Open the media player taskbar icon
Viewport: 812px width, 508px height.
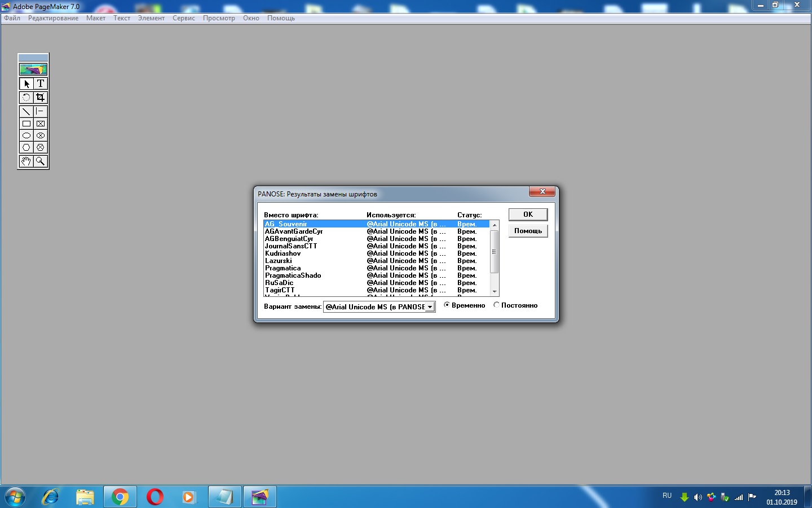tap(188, 497)
